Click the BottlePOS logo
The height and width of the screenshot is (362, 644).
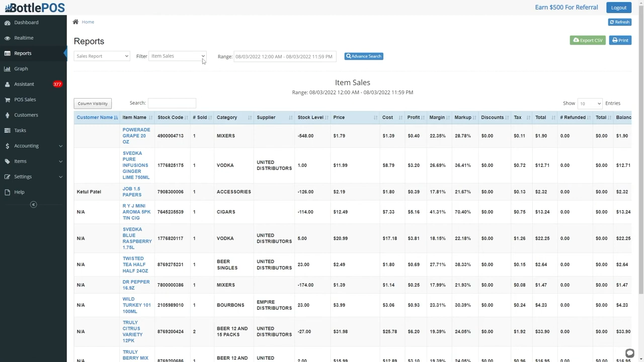[35, 8]
